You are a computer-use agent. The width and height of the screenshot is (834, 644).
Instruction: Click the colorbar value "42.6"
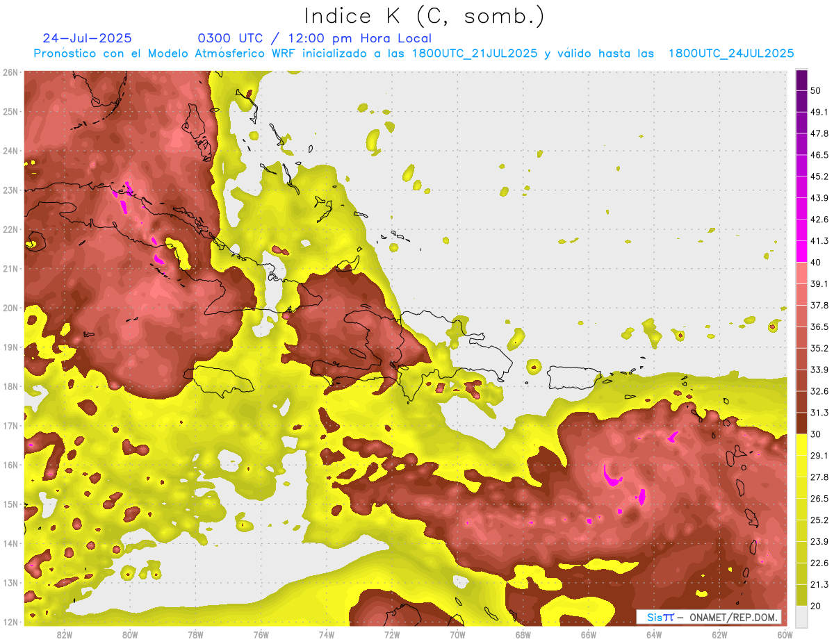pyautogui.click(x=819, y=220)
